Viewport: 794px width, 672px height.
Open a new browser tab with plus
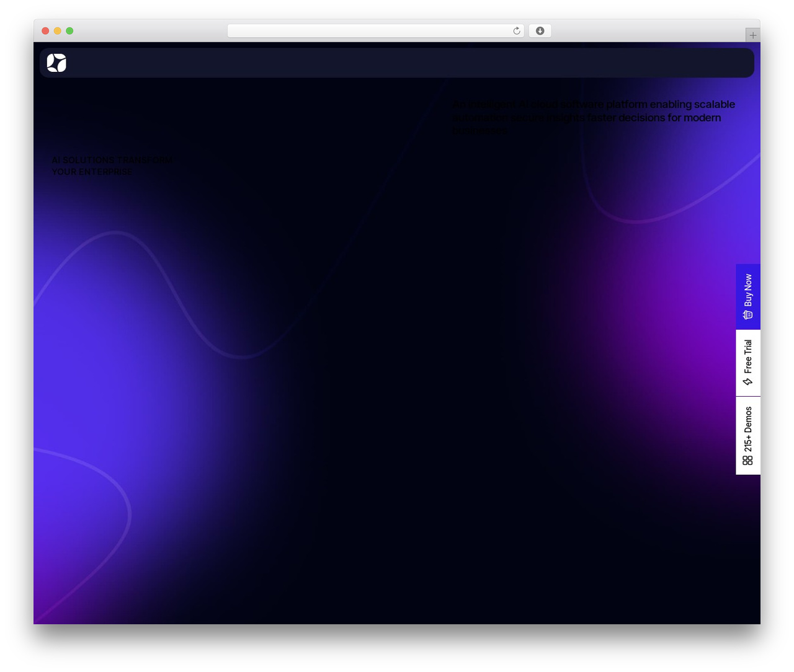tap(753, 35)
